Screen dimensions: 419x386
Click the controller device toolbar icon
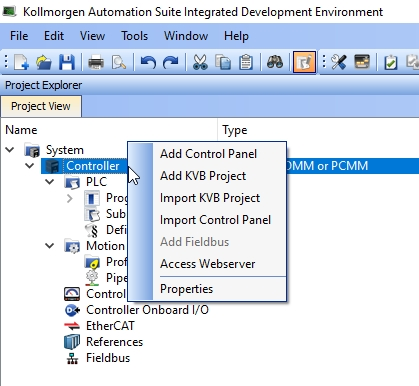click(362, 62)
